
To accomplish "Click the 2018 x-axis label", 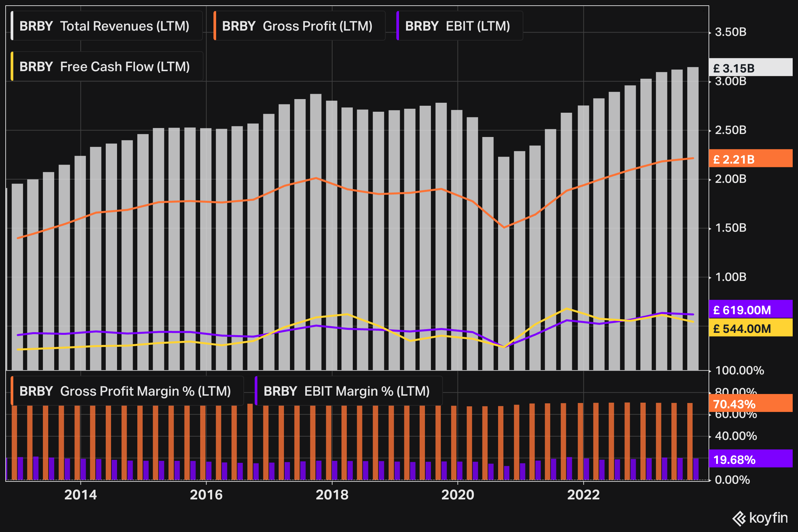I will [332, 495].
